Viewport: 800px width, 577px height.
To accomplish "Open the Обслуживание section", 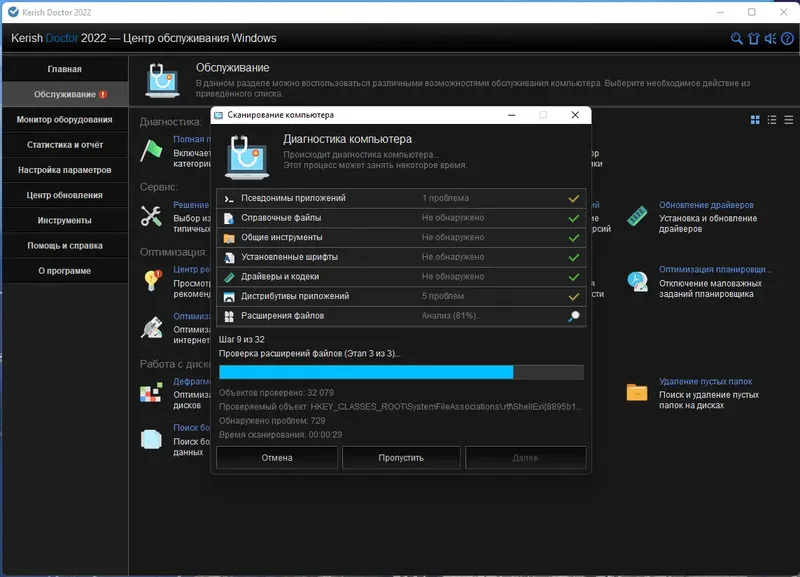I will point(65,94).
